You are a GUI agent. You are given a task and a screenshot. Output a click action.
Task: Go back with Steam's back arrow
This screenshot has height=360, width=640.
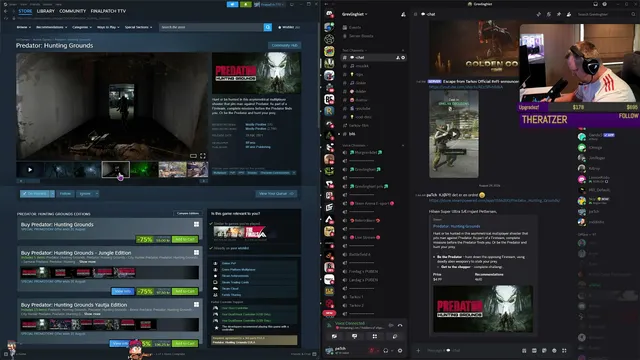click(5, 11)
